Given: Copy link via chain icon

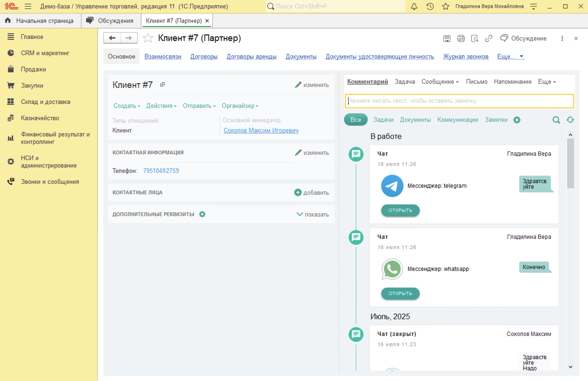Looking at the screenshot, I should coord(489,39).
